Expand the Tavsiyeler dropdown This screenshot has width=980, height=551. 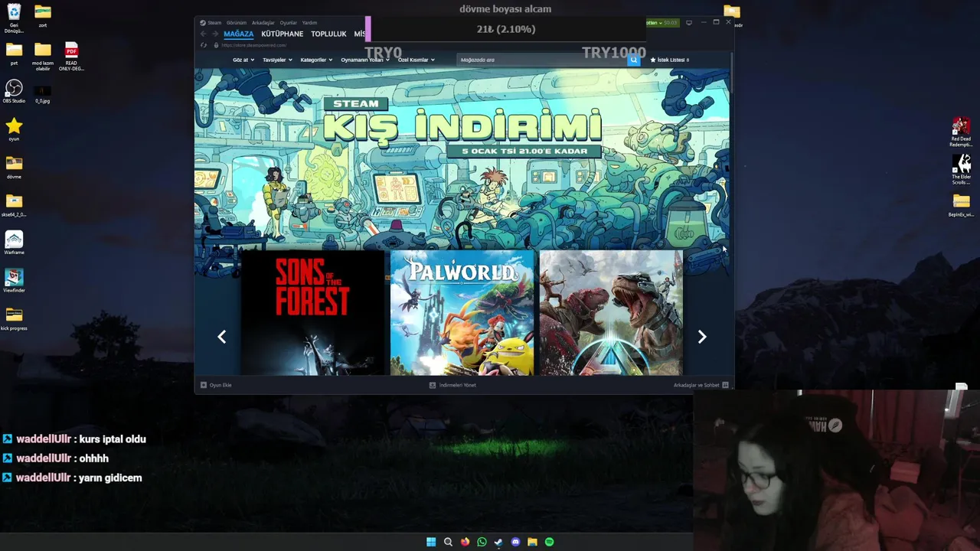(277, 60)
